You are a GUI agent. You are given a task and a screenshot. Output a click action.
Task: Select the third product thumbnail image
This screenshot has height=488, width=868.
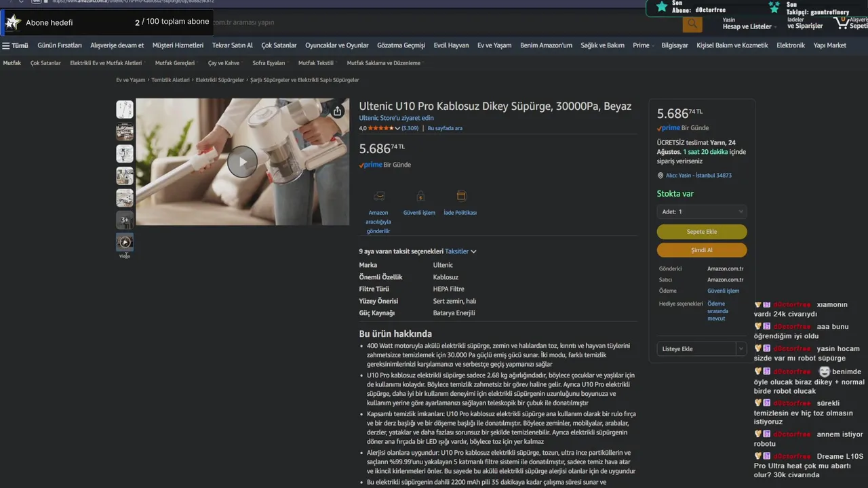(125, 154)
